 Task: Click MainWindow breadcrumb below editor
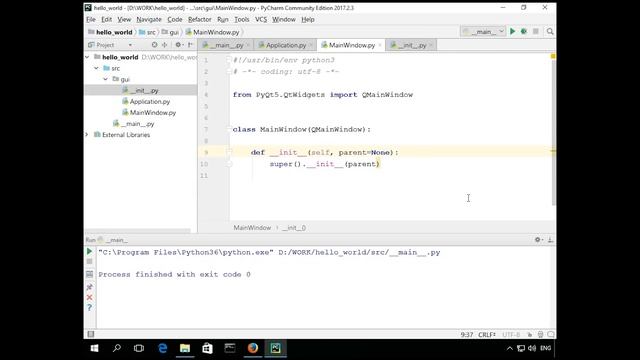click(x=252, y=228)
